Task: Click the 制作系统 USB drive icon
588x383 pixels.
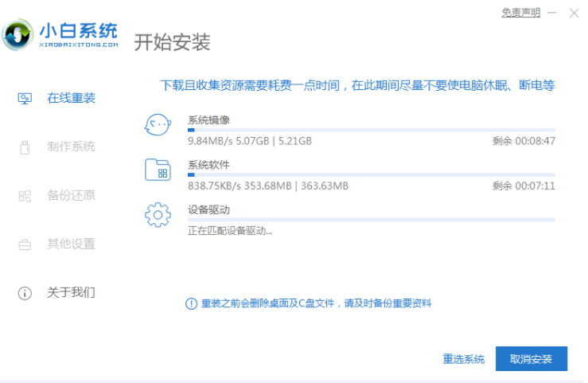Action: point(25,147)
